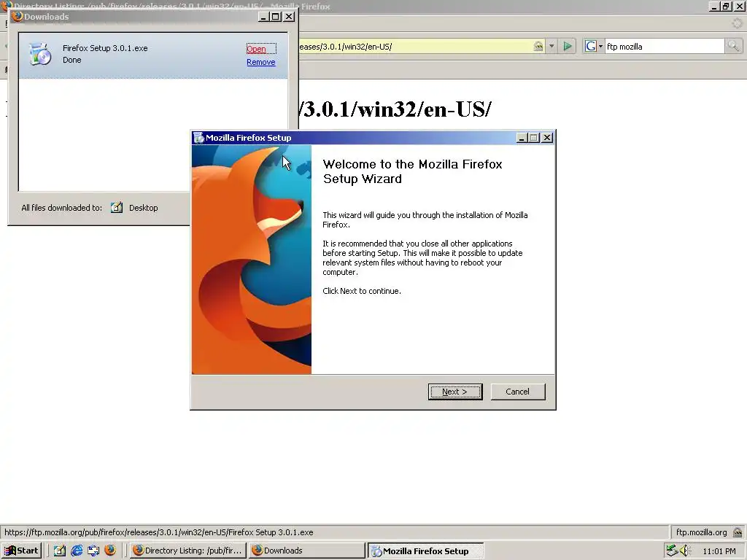Click the 11:01 PM clock

click(x=719, y=551)
